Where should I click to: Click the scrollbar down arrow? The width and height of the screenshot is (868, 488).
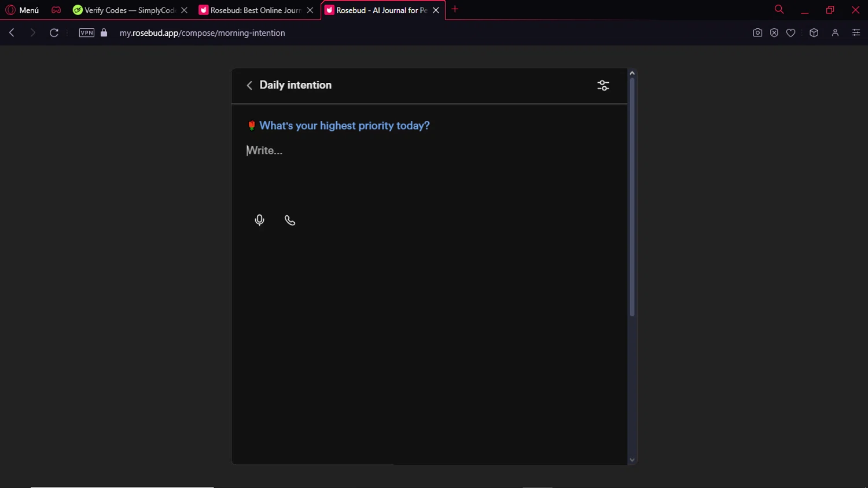(x=632, y=460)
